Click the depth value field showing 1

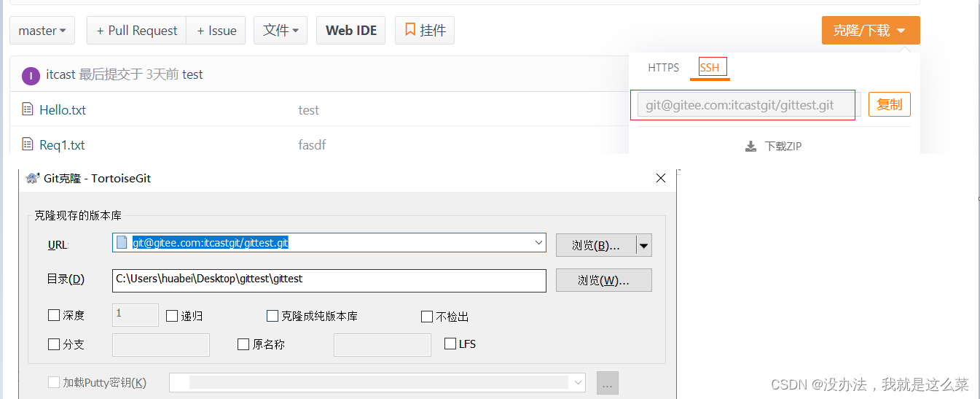click(135, 314)
